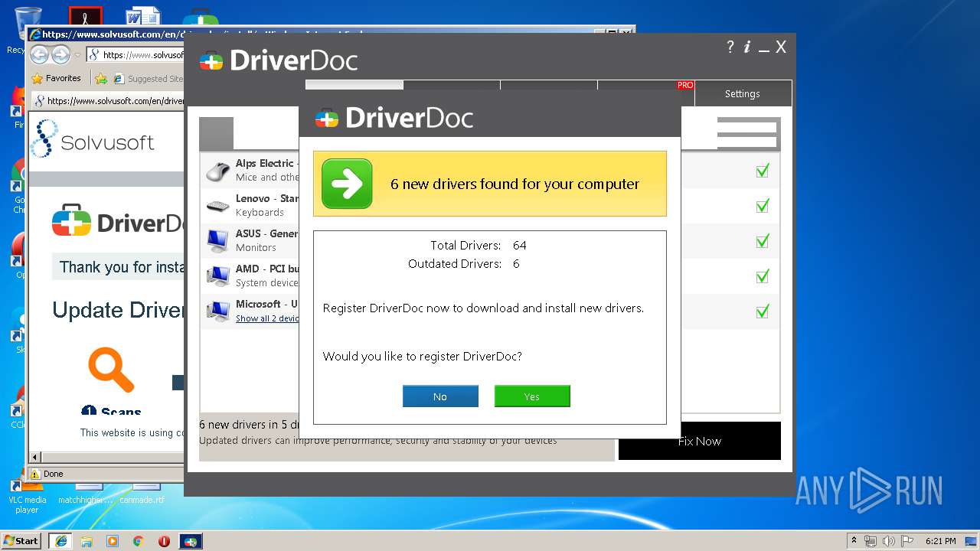The image size is (980, 551).
Task: Open the network tray icon
Action: pyautogui.click(x=871, y=541)
